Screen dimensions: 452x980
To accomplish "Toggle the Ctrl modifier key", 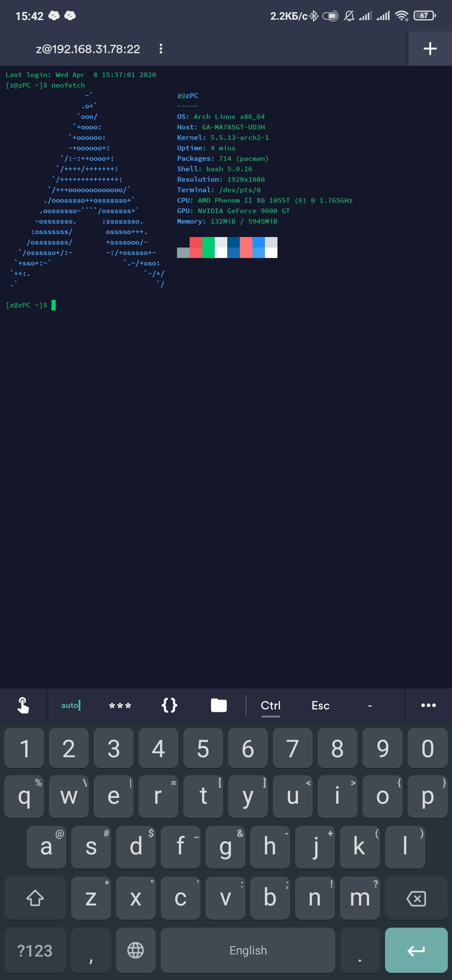I will tap(271, 706).
